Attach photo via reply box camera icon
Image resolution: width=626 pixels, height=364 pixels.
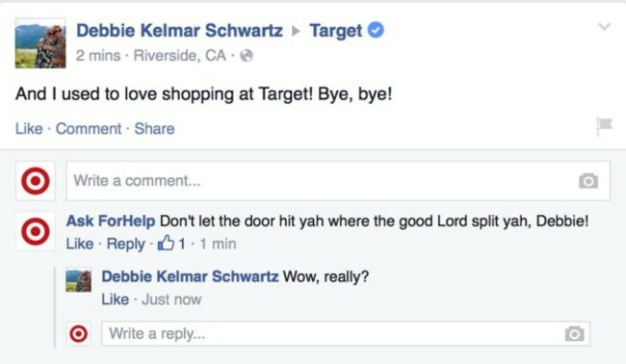pyautogui.click(x=575, y=333)
